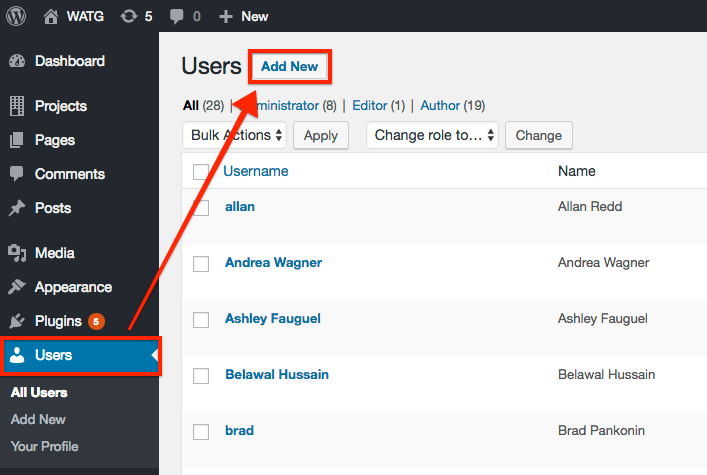Open the Projects menu item
This screenshot has width=707, height=475.
[60, 106]
